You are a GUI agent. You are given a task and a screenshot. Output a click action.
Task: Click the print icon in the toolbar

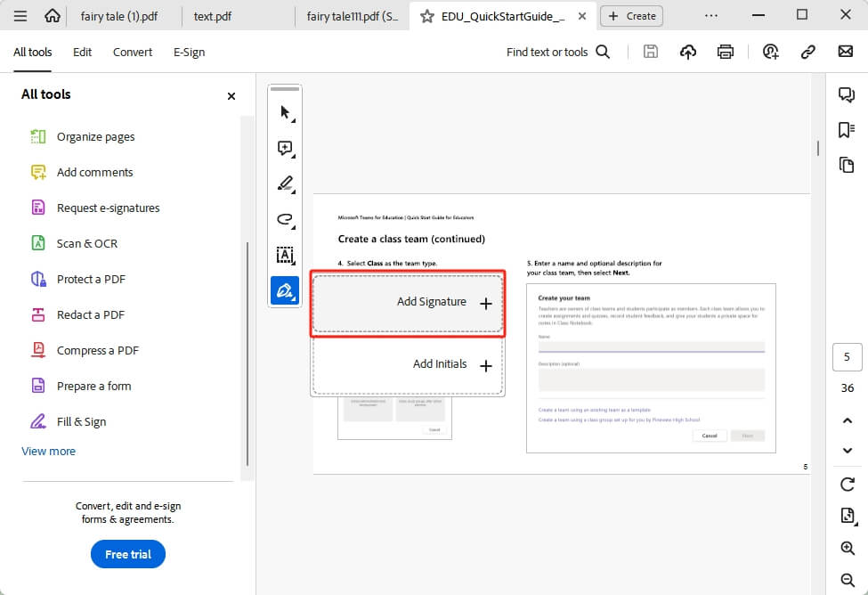726,52
